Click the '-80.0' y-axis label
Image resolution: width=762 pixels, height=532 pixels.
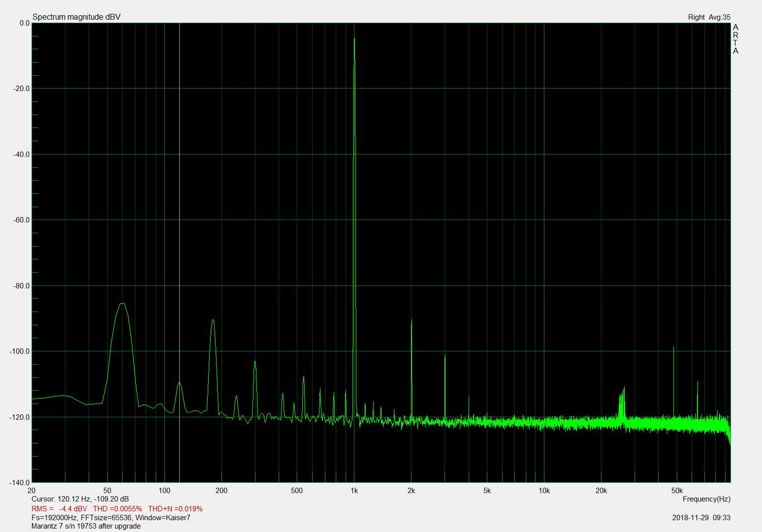tap(22, 286)
